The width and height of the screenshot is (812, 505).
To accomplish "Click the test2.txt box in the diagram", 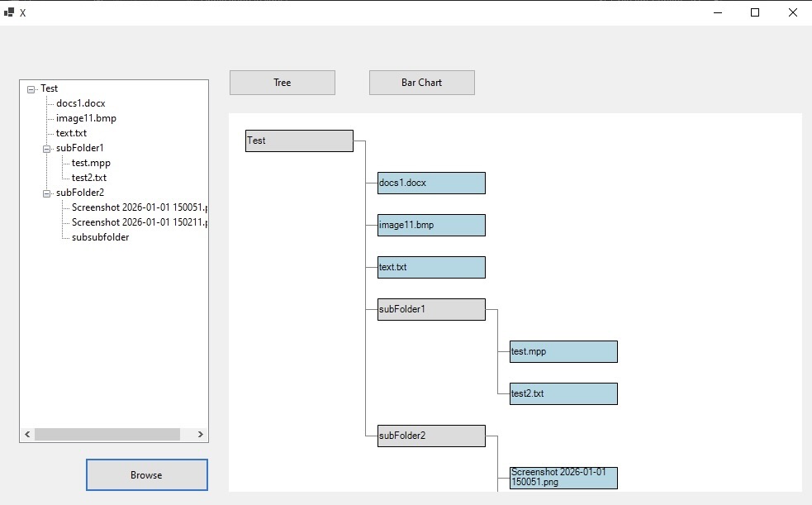I will tap(563, 393).
